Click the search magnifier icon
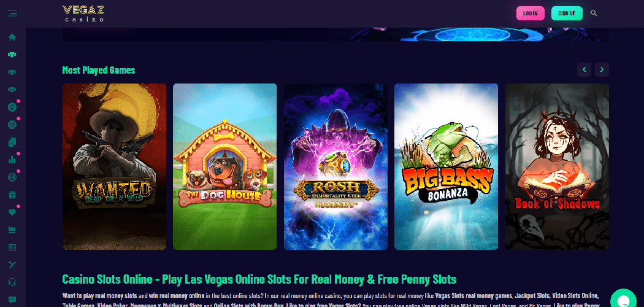 (594, 13)
